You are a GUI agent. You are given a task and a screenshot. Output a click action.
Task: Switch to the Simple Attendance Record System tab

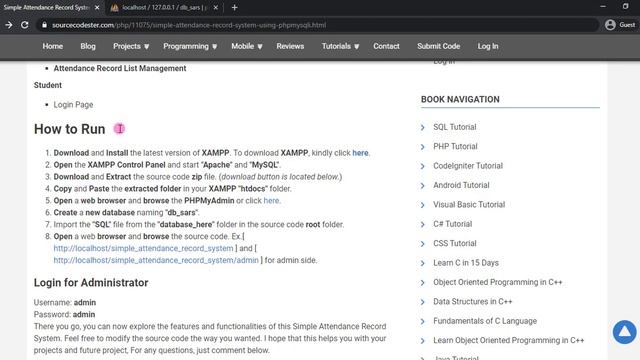47,7
